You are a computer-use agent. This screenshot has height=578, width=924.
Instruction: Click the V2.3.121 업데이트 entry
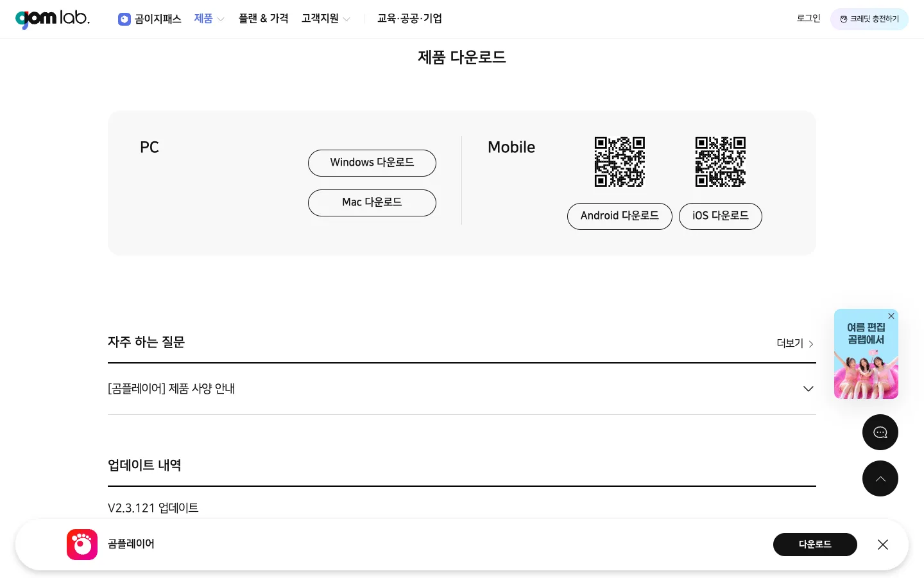(x=153, y=508)
